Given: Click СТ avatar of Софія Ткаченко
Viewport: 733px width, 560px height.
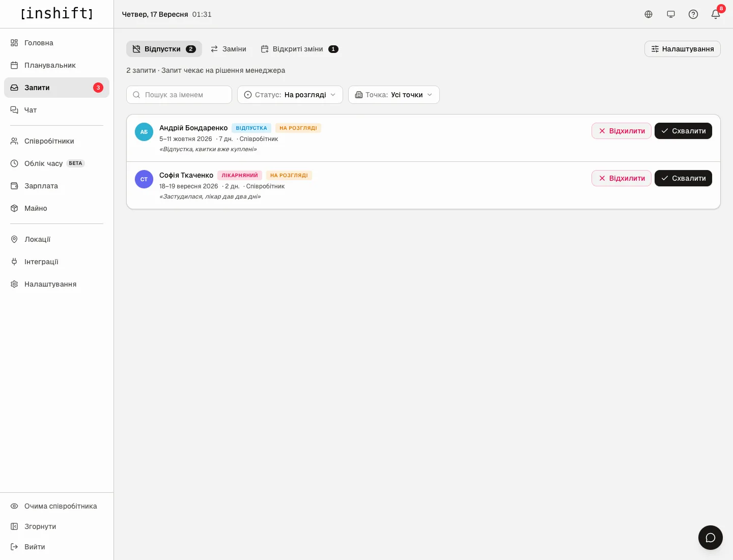Looking at the screenshot, I should click(x=144, y=179).
